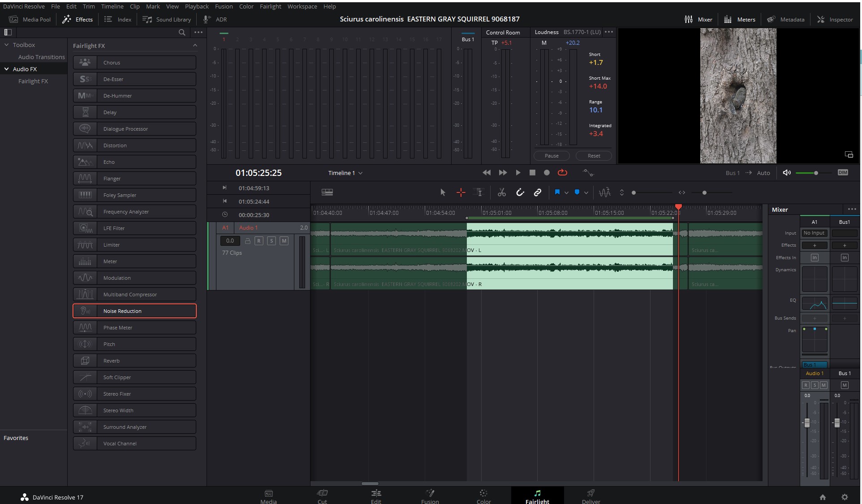This screenshot has height=504, width=862.
Task: Switch to the Edit page tab
Action: (x=376, y=496)
